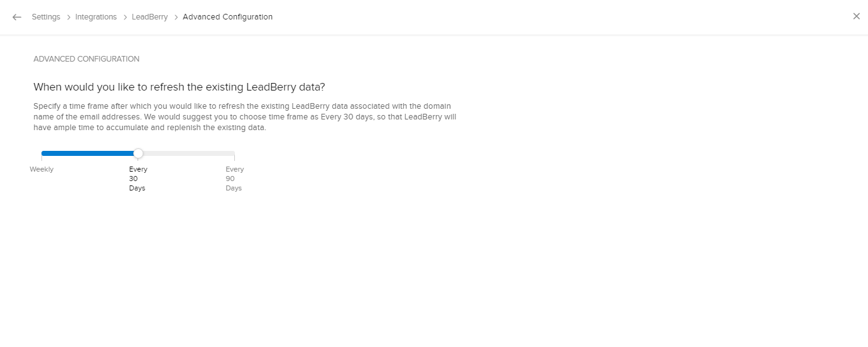Select the Advanced Configuration breadcrumb item
The image size is (868, 347).
(x=227, y=17)
